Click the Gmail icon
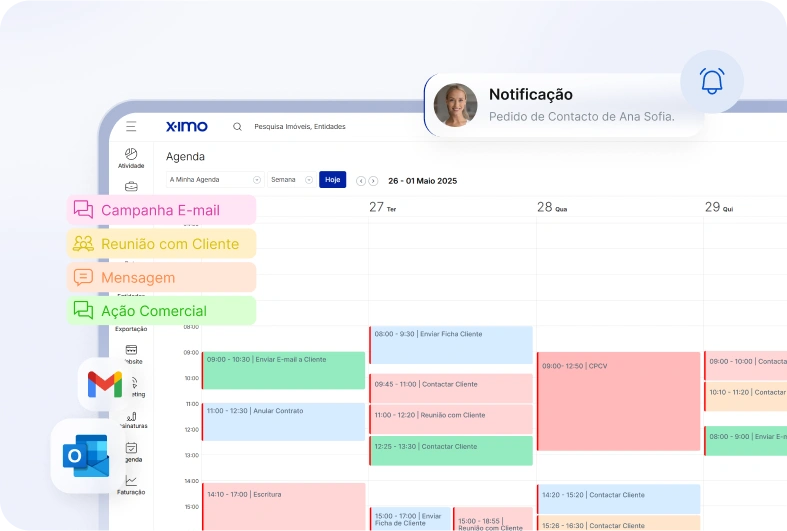 (105, 384)
